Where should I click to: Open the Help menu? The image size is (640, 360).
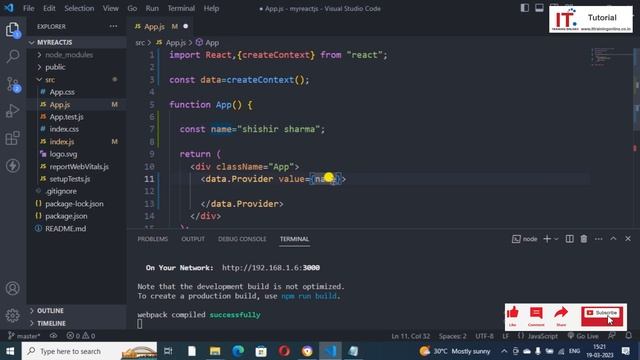point(211,8)
